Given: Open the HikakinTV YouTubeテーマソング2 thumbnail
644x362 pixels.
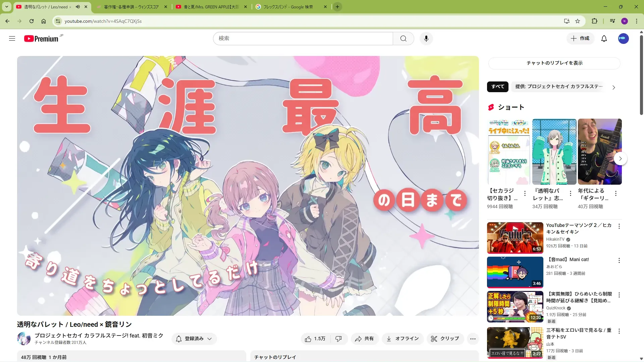Looking at the screenshot, I should tap(515, 238).
